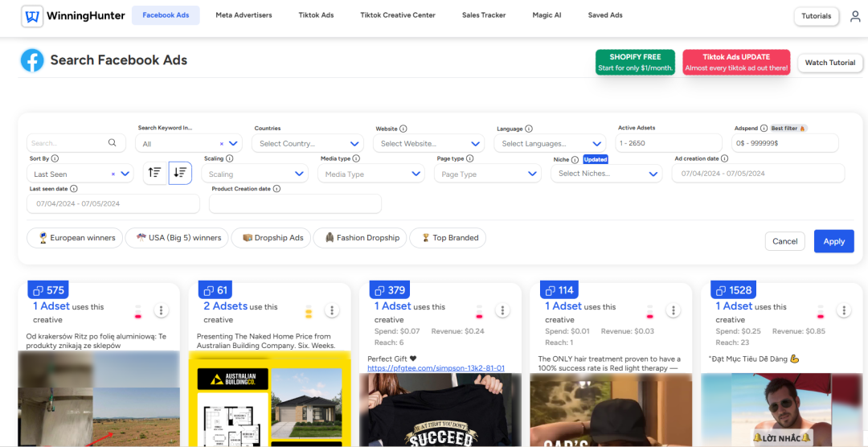This screenshot has width=868, height=447.
Task: Click the copy badge showing 61
Action: [x=215, y=290]
